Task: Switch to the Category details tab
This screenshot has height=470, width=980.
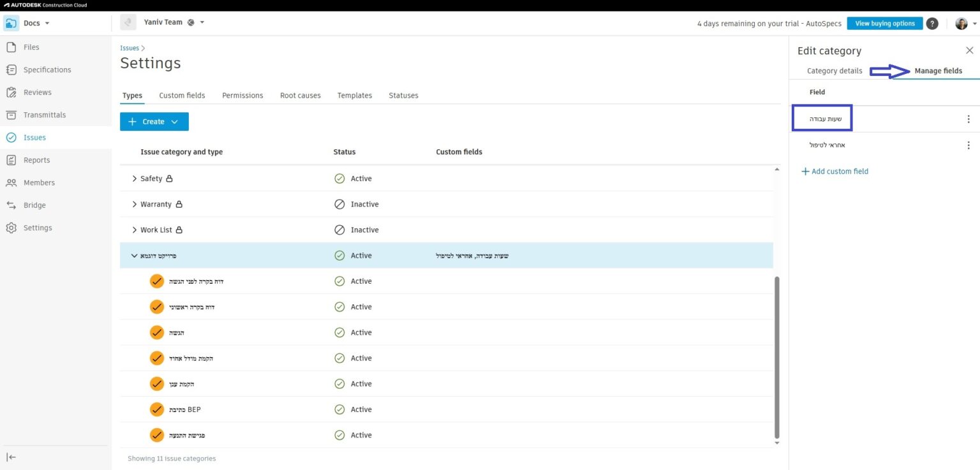Action: [x=834, y=71]
